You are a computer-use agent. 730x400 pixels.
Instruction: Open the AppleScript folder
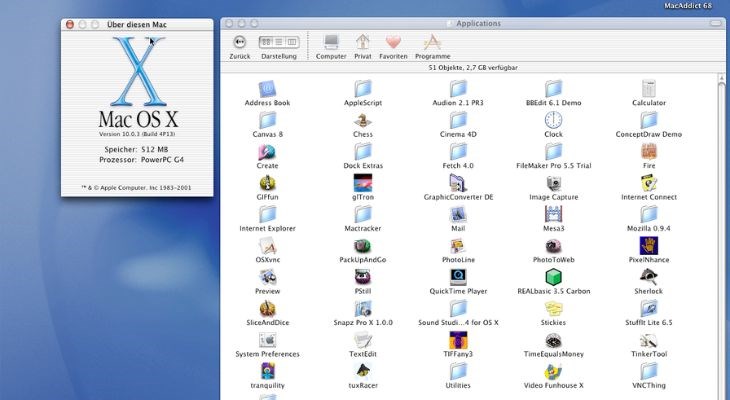pyautogui.click(x=363, y=88)
